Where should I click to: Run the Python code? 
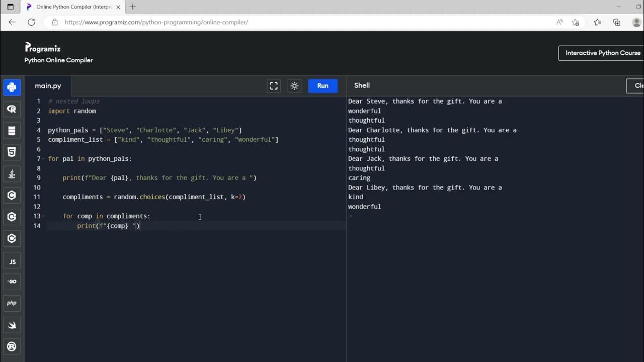pyautogui.click(x=323, y=86)
